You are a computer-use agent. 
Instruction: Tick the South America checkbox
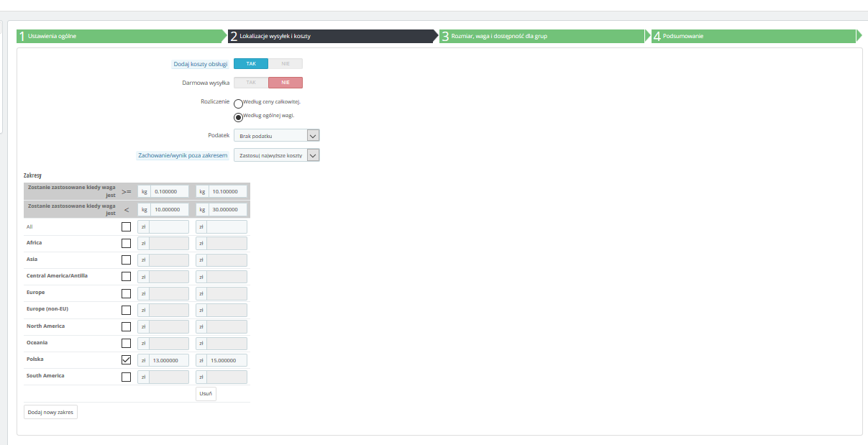click(x=127, y=377)
